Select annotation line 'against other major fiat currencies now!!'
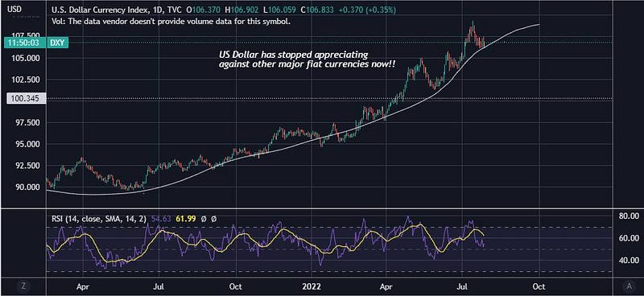Screen dimensions: 644x296 (308, 64)
